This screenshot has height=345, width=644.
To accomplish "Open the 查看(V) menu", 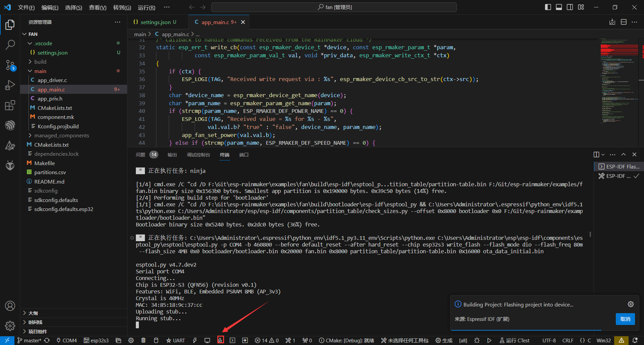I will pos(98,7).
